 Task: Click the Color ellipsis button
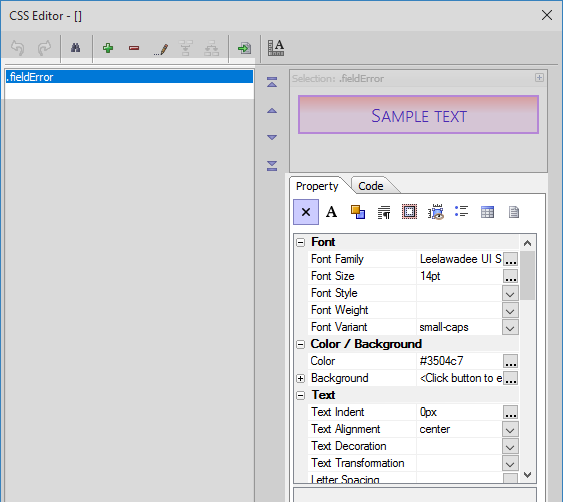tap(510, 361)
